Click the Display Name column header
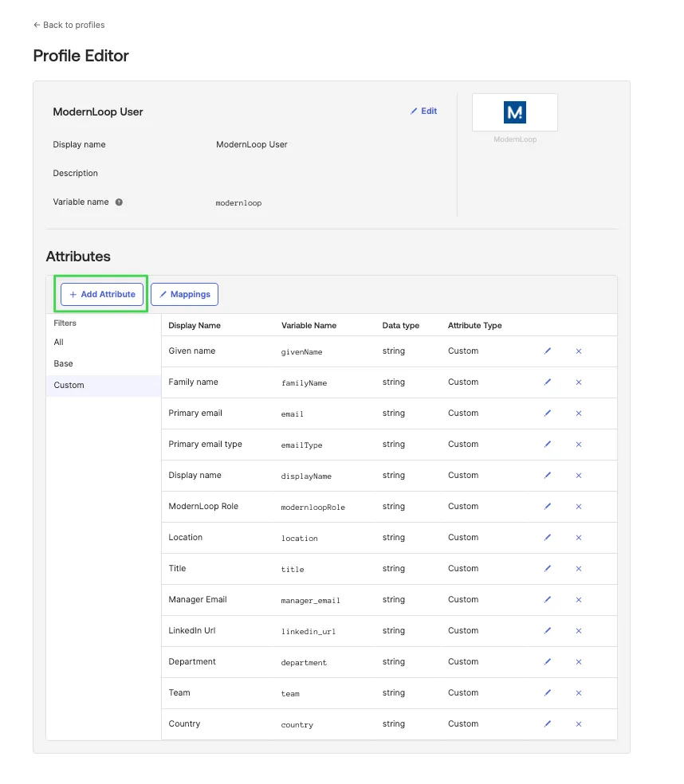This screenshot has height=784, width=684. tap(195, 326)
